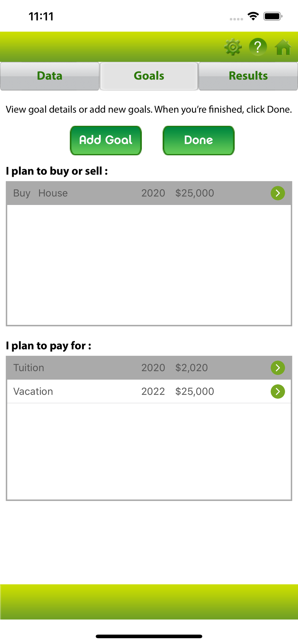Go to home via house icon

click(x=283, y=47)
